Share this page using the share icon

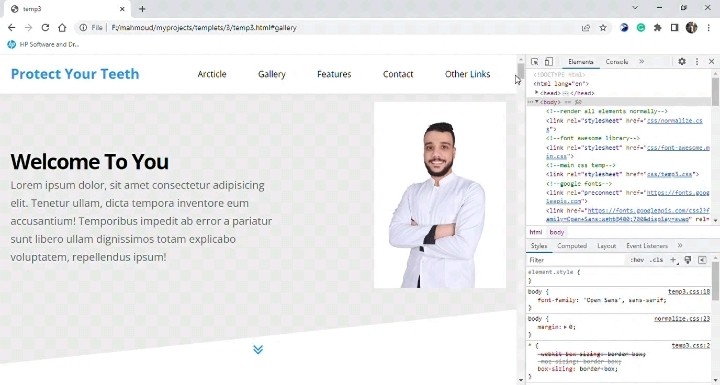tap(586, 28)
